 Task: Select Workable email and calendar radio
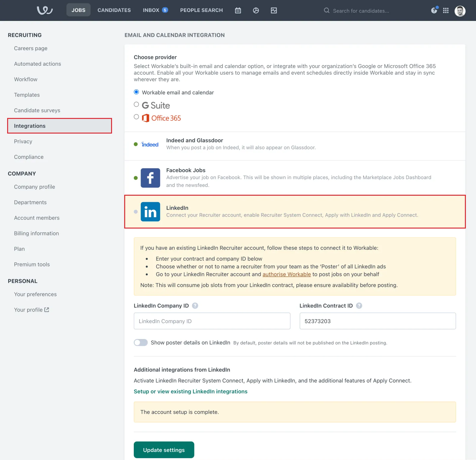coord(136,92)
